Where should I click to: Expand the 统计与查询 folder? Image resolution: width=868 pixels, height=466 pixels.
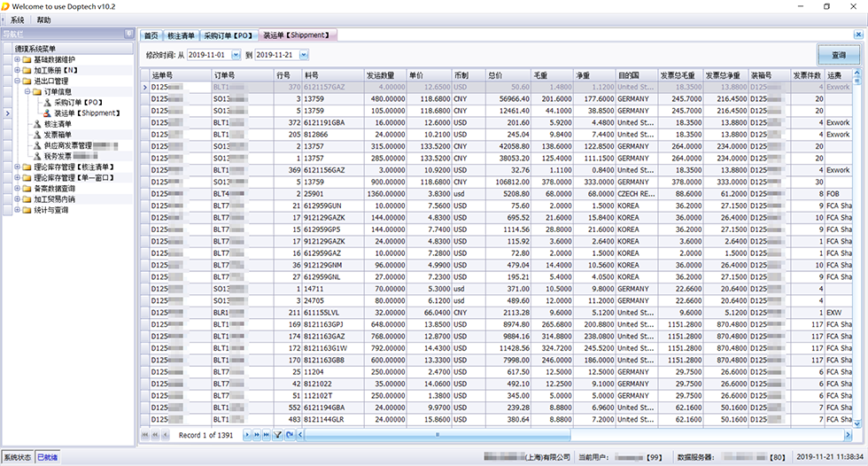point(17,210)
